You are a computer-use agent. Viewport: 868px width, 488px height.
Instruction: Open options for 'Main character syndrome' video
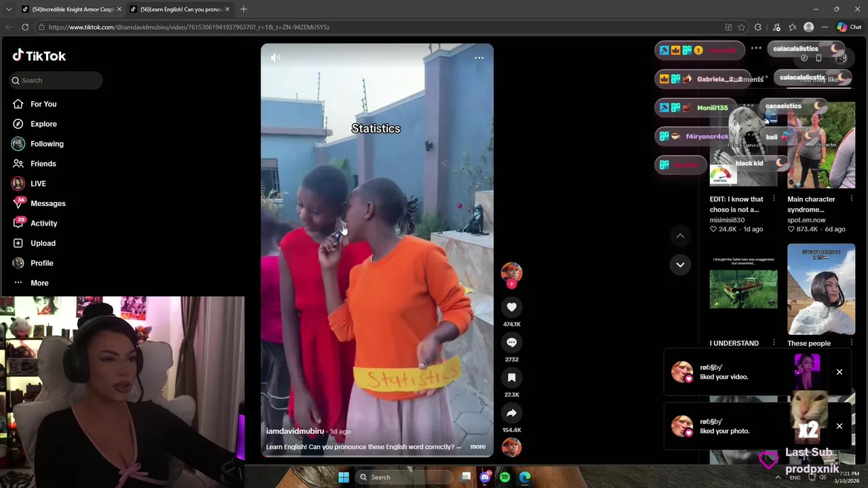852,199
